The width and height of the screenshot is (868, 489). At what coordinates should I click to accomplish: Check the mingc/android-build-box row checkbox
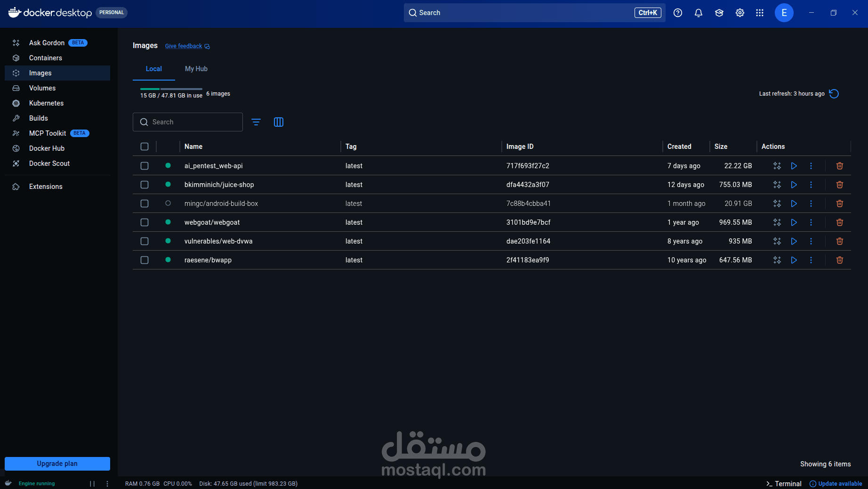[145, 204]
